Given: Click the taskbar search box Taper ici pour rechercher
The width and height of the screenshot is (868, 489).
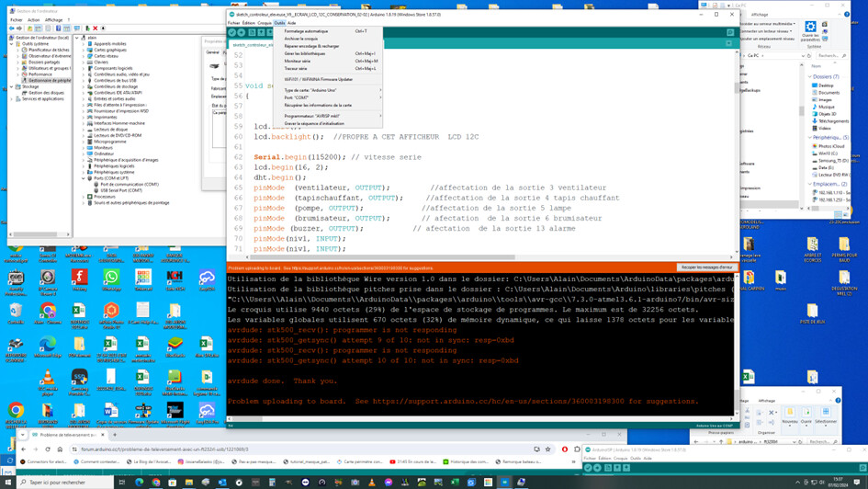Looking at the screenshot, I should coord(65,483).
